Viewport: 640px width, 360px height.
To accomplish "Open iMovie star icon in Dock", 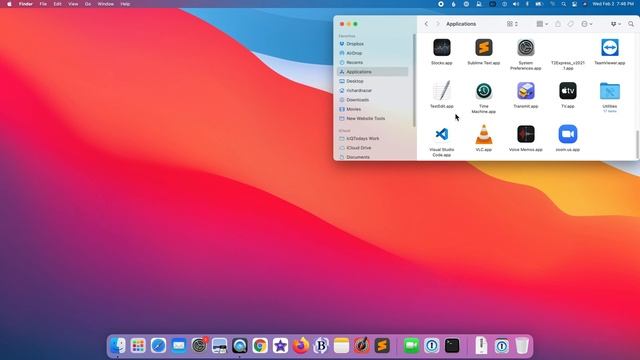I will [x=280, y=346].
